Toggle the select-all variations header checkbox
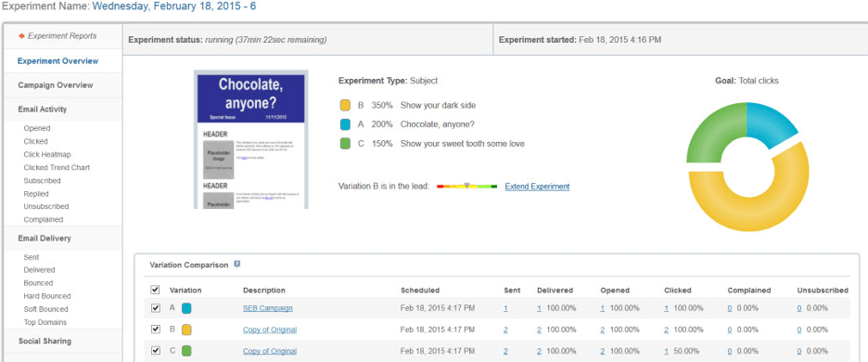Viewport: 868px width, 362px height. [156, 290]
